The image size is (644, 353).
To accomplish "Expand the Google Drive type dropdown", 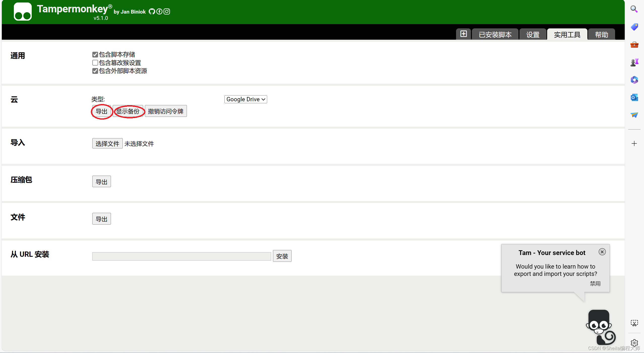I will click(x=246, y=99).
